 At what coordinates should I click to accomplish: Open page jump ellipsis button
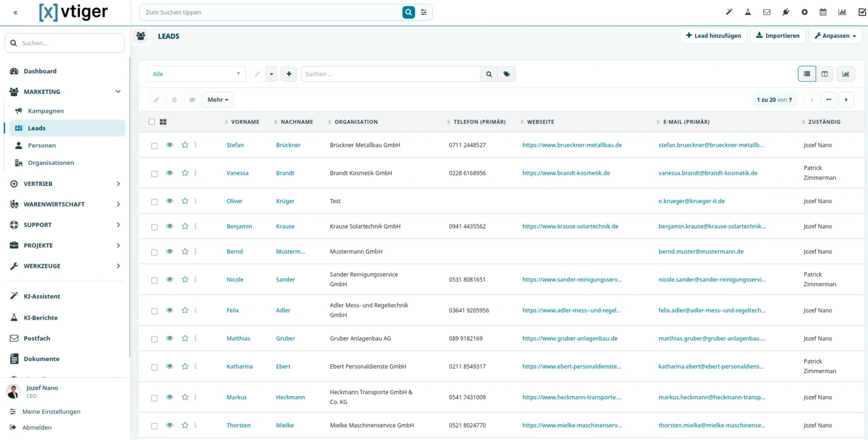(828, 100)
